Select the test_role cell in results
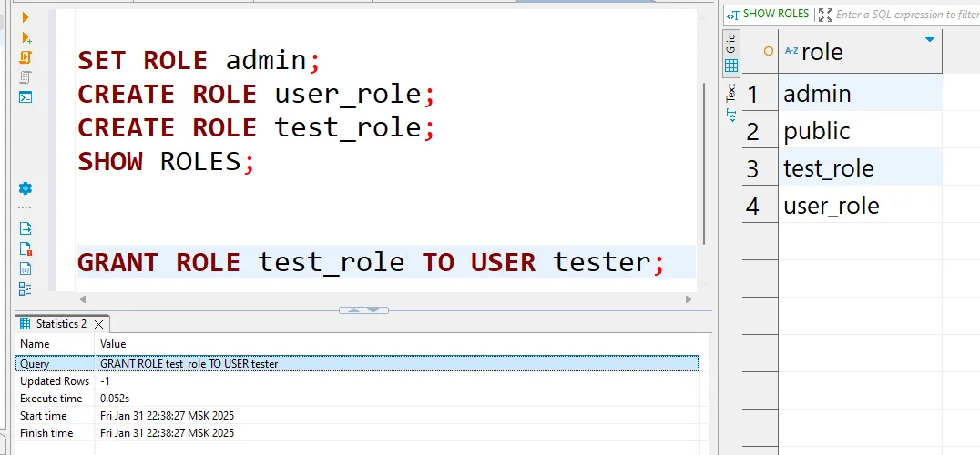 (x=829, y=168)
